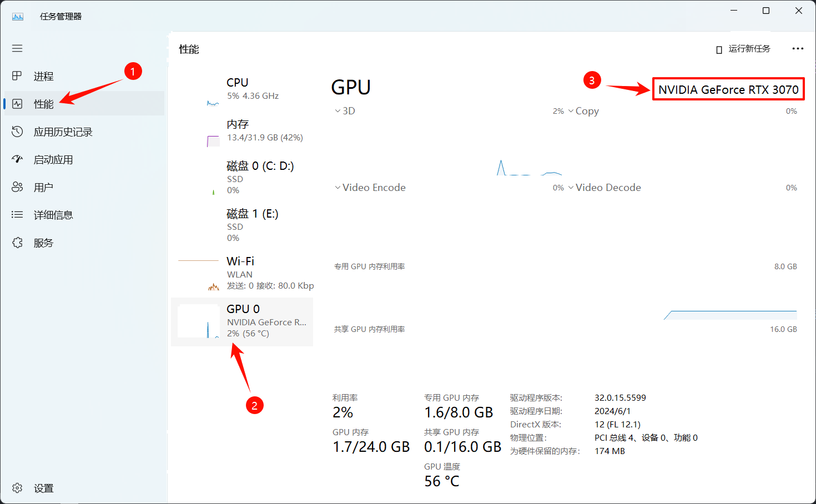
Task: Click PCI 总线 4 location value
Action: click(646, 437)
